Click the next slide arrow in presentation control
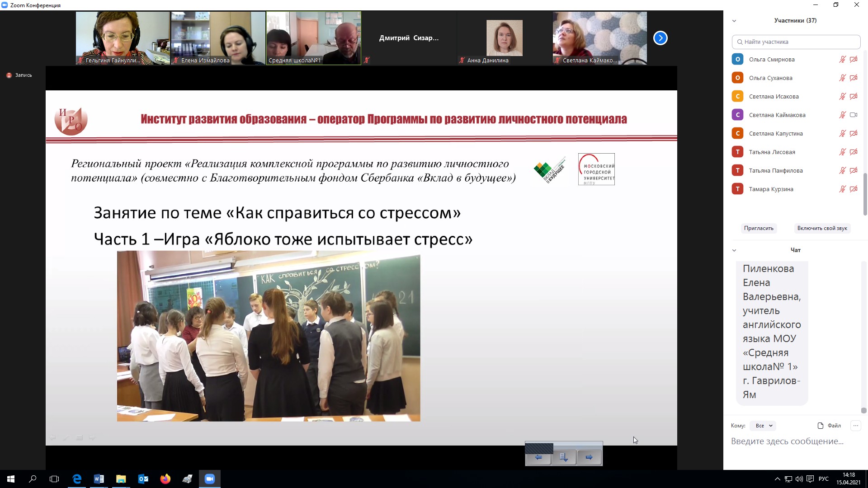The image size is (868, 488). pos(589,457)
